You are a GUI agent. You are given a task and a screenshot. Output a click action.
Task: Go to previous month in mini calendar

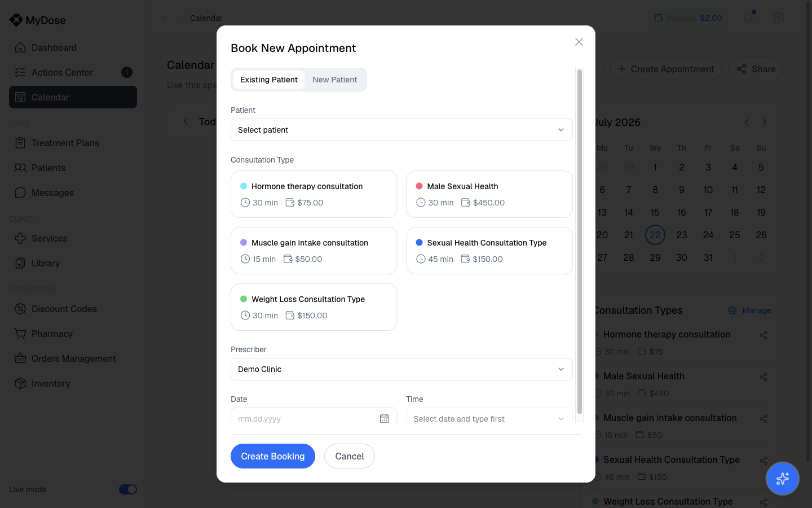[x=747, y=122]
